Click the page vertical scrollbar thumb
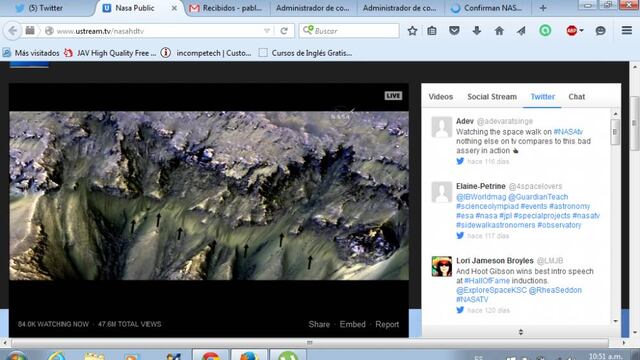The height and width of the screenshot is (360, 640). coord(635,123)
